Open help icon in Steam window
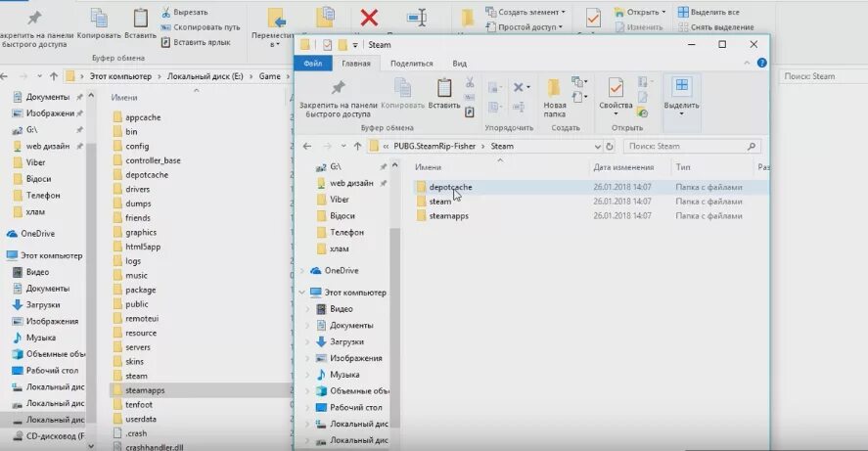Image resolution: width=868 pixels, height=451 pixels. click(761, 63)
